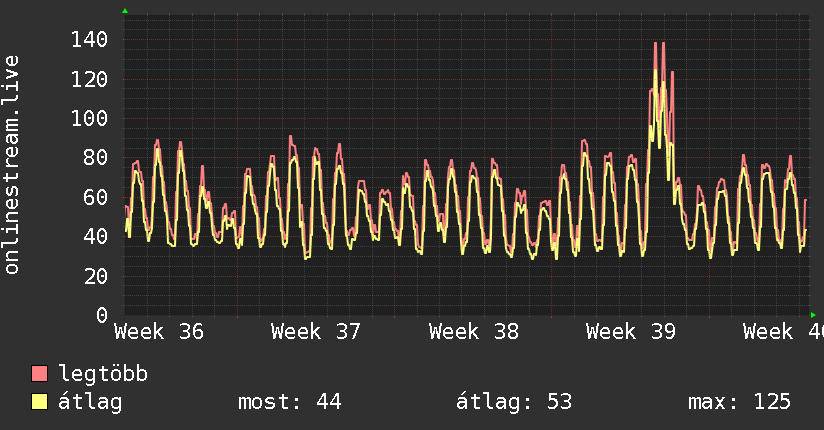The width and height of the screenshot is (824, 430).
Task: Select the 'legtöbb' legend label
Action: [x=103, y=374]
